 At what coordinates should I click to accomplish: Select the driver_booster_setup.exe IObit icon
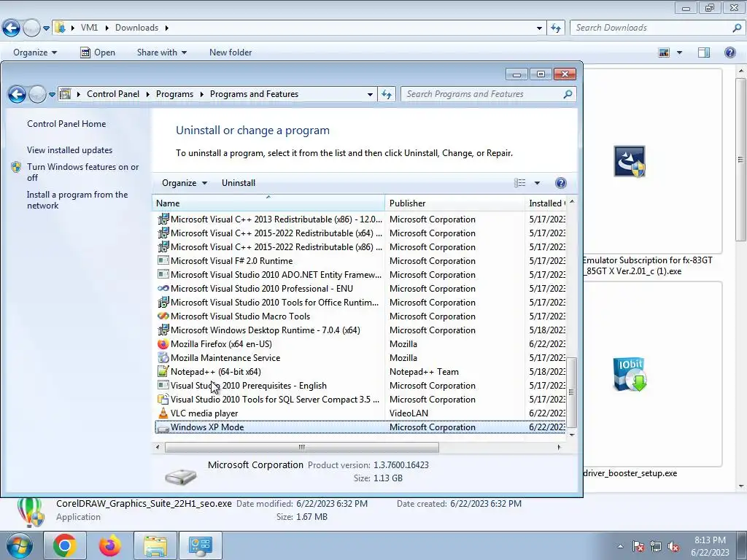630,374
